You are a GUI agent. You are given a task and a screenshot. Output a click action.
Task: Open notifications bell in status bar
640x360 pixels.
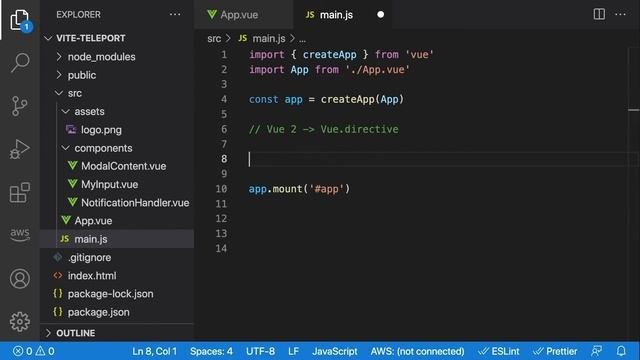[621, 351]
